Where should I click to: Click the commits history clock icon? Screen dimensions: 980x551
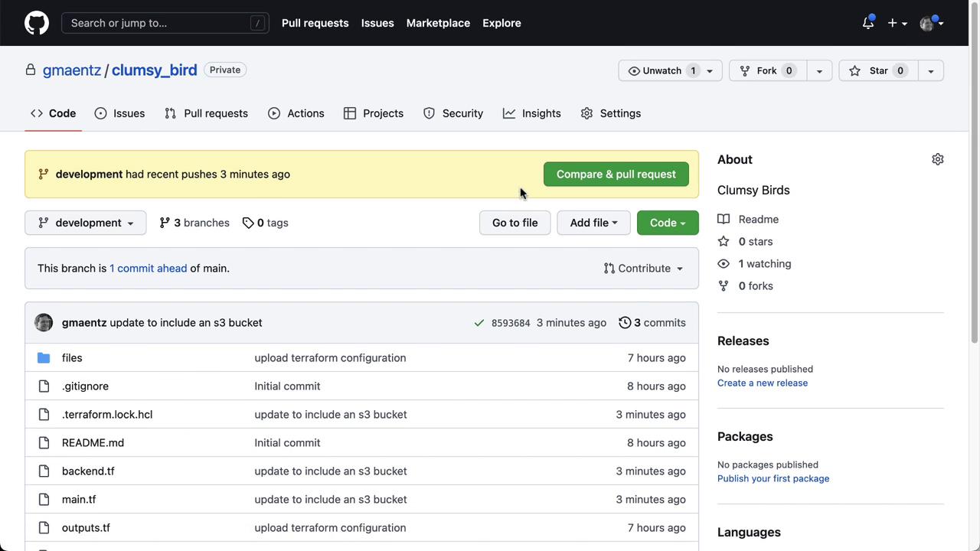click(x=625, y=323)
